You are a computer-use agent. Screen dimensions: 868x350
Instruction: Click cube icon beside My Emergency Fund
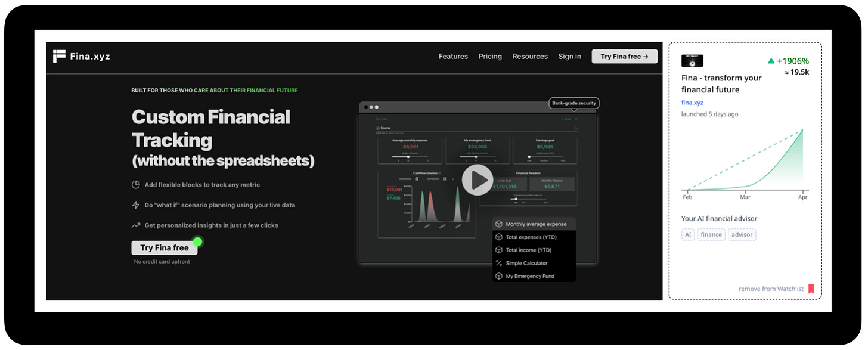(499, 277)
